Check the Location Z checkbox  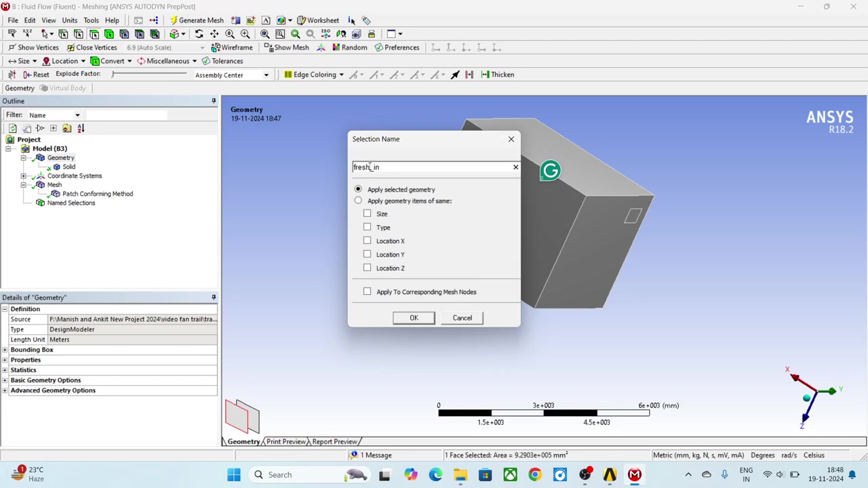tap(367, 268)
